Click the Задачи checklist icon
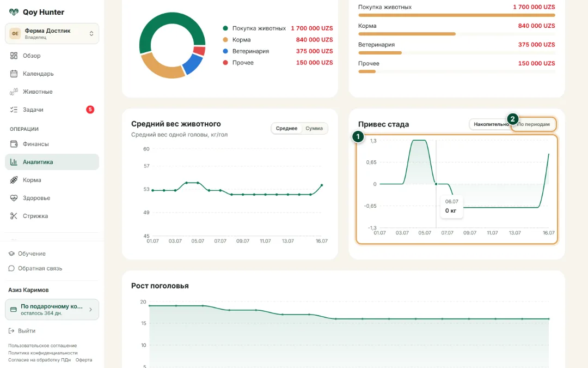Image resolution: width=588 pixels, height=368 pixels. [x=14, y=110]
